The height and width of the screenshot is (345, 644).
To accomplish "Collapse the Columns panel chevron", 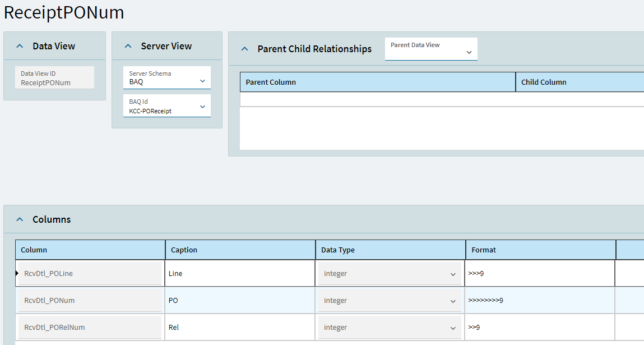I will (20, 219).
